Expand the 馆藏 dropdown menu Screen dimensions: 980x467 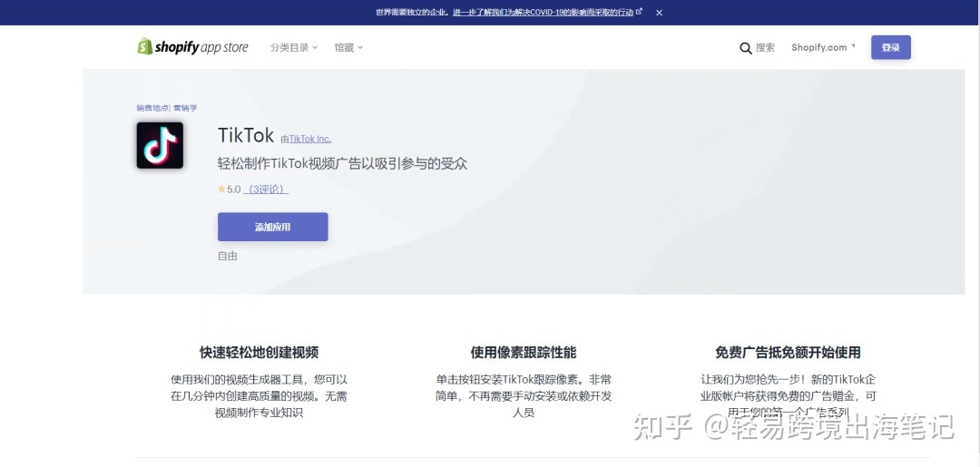pyautogui.click(x=348, y=47)
